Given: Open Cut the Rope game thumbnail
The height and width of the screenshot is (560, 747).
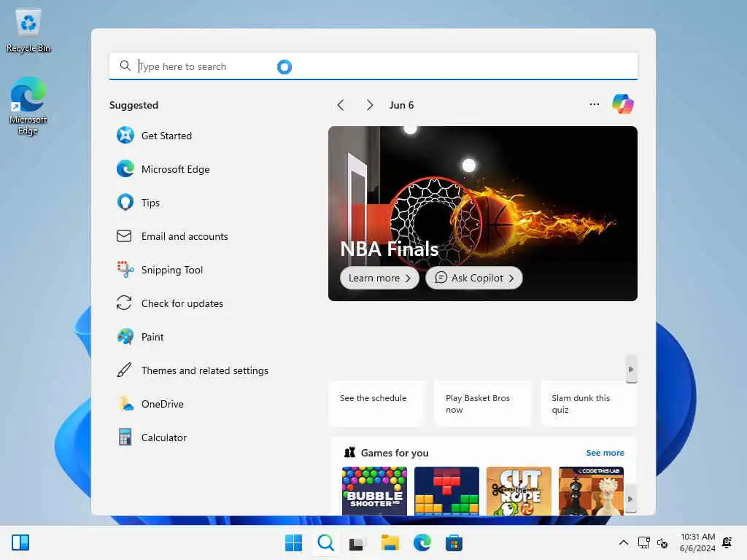Looking at the screenshot, I should point(519,491).
